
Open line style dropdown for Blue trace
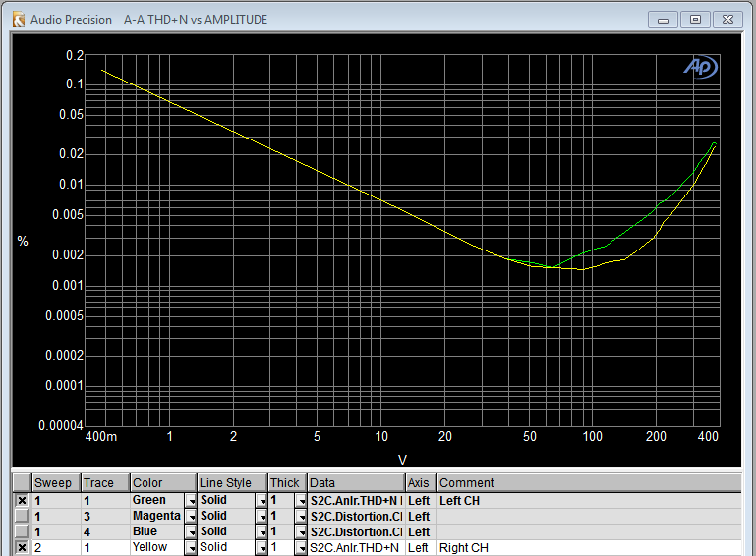point(262,531)
